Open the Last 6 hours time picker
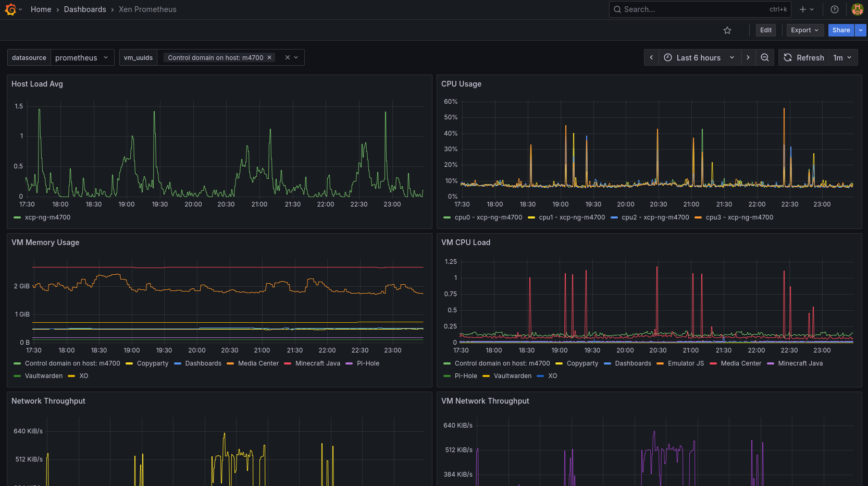 699,57
